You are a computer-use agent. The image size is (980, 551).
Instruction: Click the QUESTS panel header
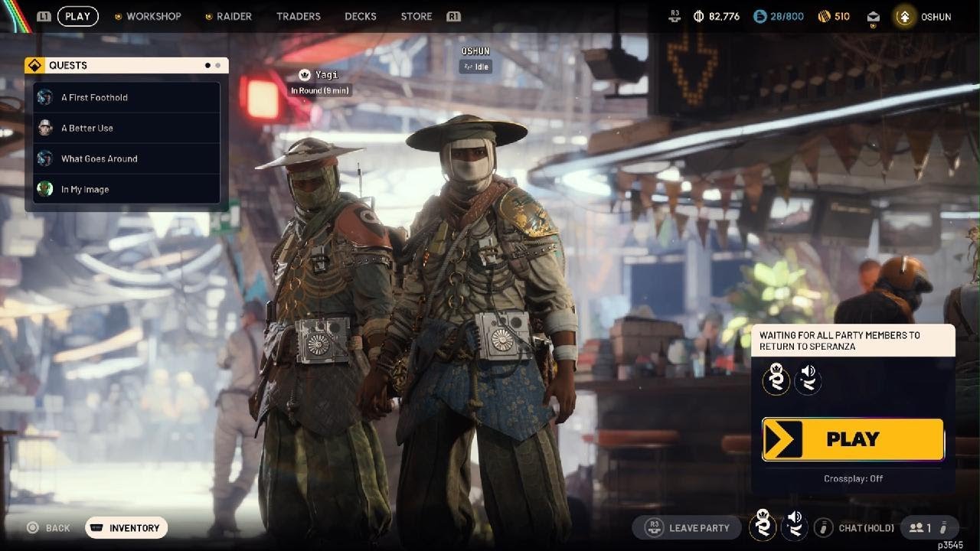126,66
